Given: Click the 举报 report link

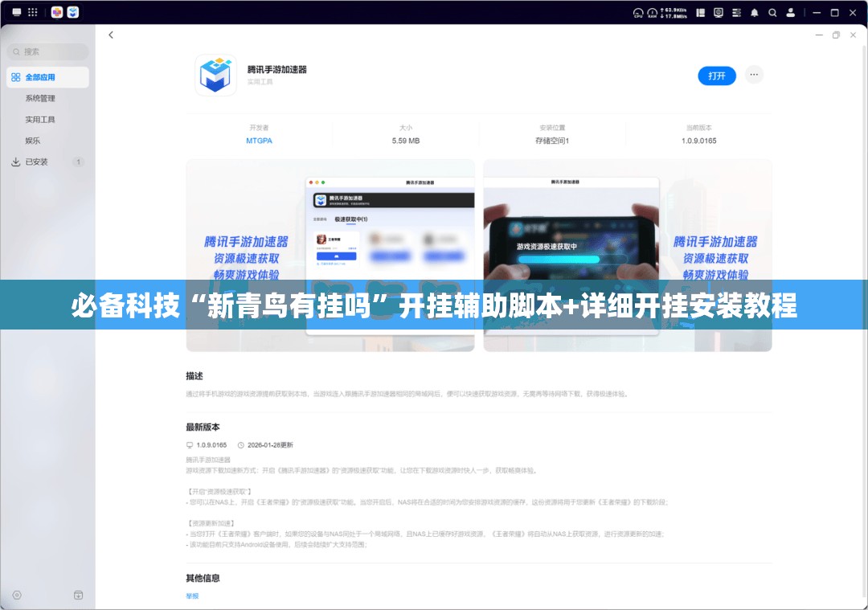Looking at the screenshot, I should point(192,596).
